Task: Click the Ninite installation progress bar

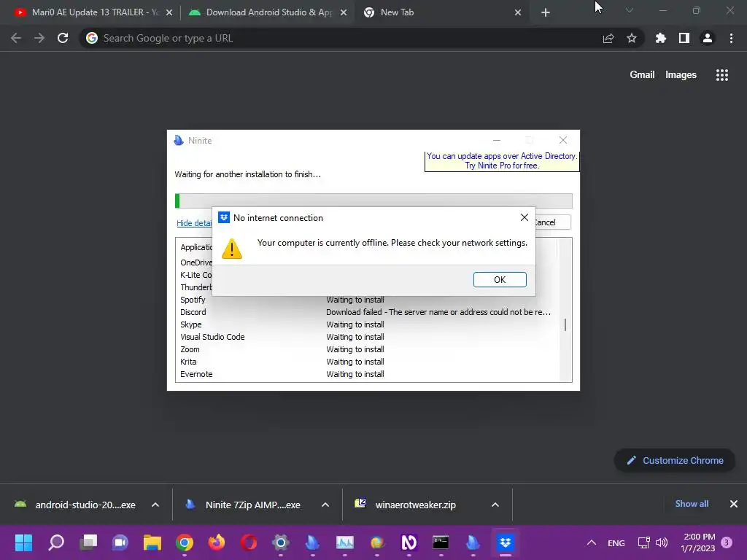Action: 373,201
